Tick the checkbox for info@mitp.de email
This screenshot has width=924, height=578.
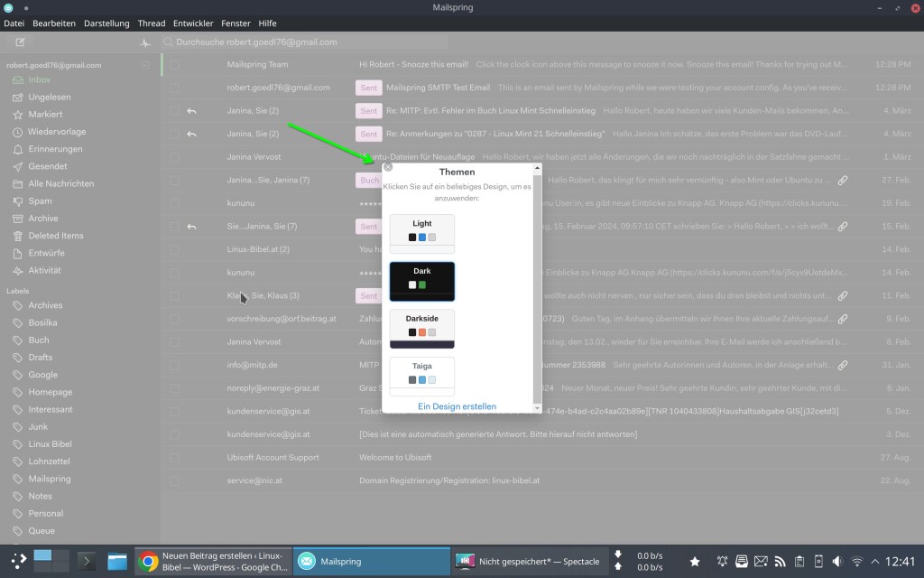click(x=174, y=365)
